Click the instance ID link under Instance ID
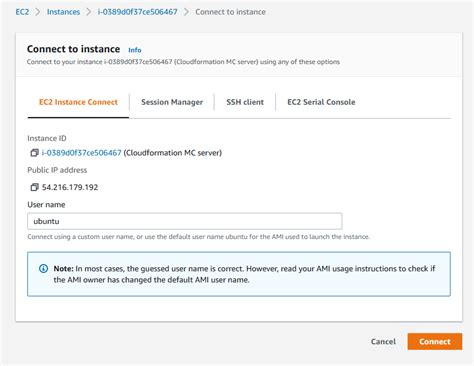Image resolution: width=474 pixels, height=366 pixels. [x=81, y=153]
